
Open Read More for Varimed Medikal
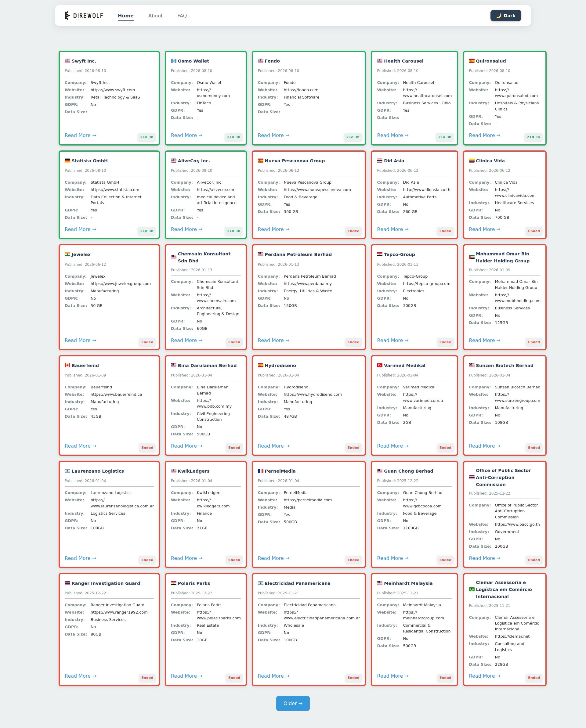392,446
